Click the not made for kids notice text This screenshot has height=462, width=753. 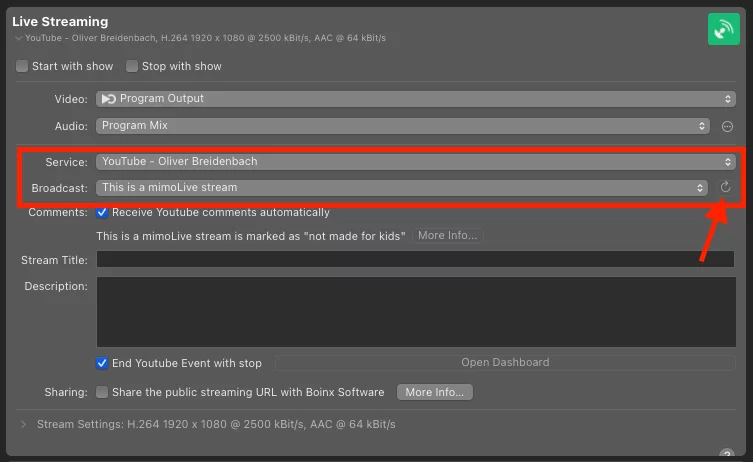(x=251, y=236)
